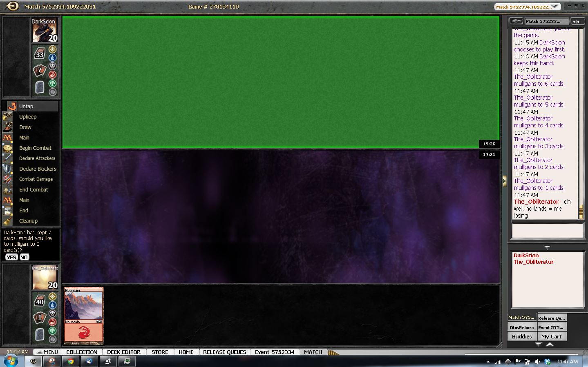Image resolution: width=588 pixels, height=367 pixels.
Task: Click The_Obliterator's green mana symbol
Action: pos(52,331)
